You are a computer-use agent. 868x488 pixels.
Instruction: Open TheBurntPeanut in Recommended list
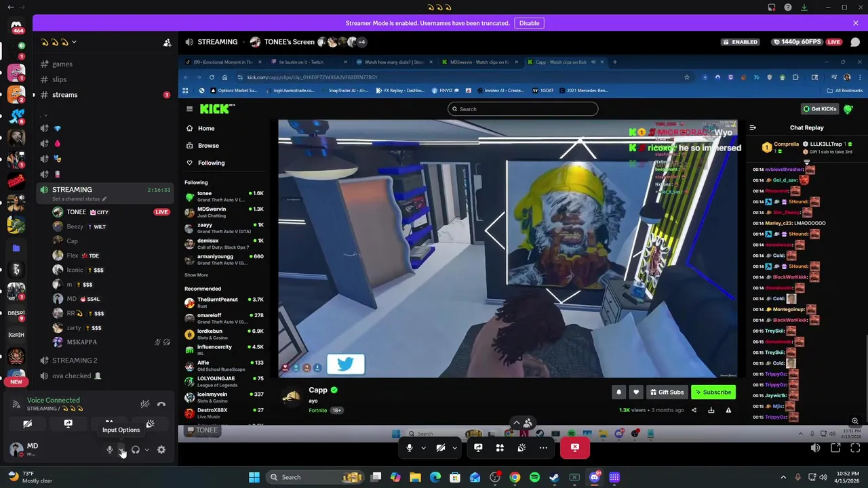point(224,302)
